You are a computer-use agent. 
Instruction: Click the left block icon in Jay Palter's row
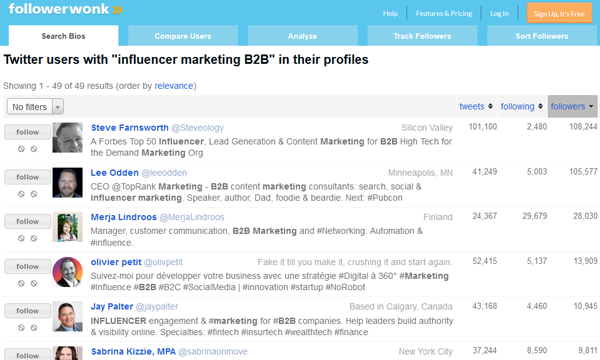(21, 328)
